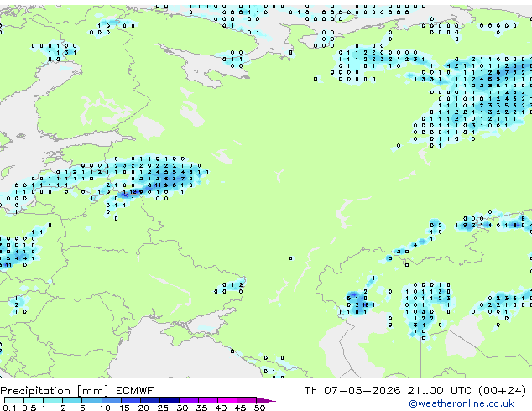Viewport: 532px width, 411px height.
Task: Click the 0.5–1 mm legend color swatch
Action: pos(34,400)
